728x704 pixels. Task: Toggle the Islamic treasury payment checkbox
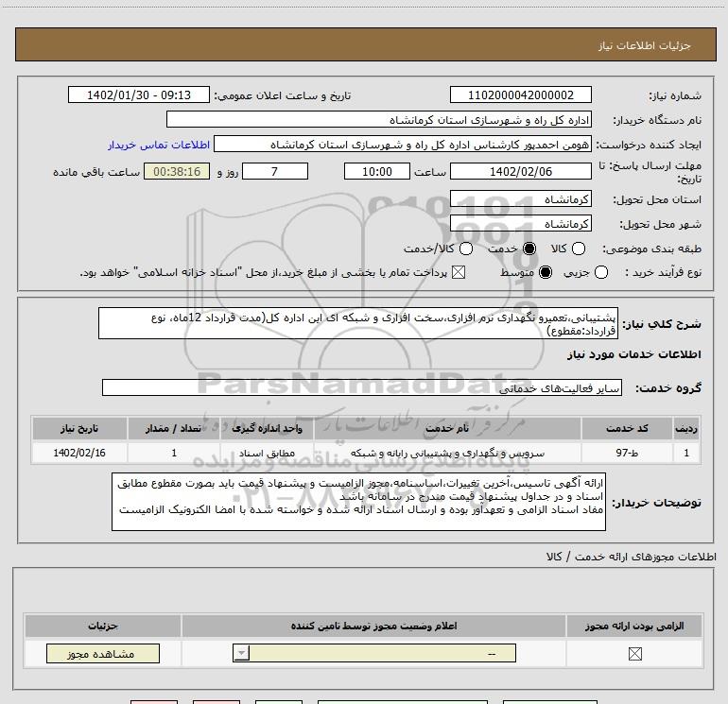tap(459, 272)
